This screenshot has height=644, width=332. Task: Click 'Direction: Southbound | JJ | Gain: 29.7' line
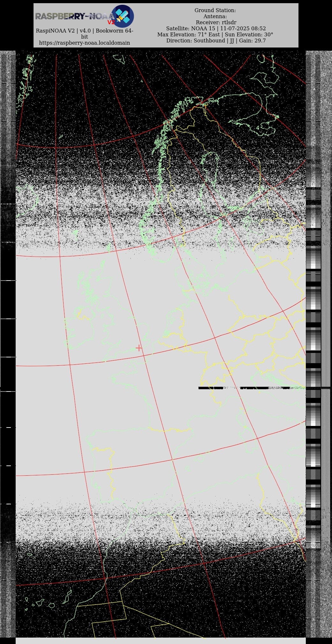point(216,41)
